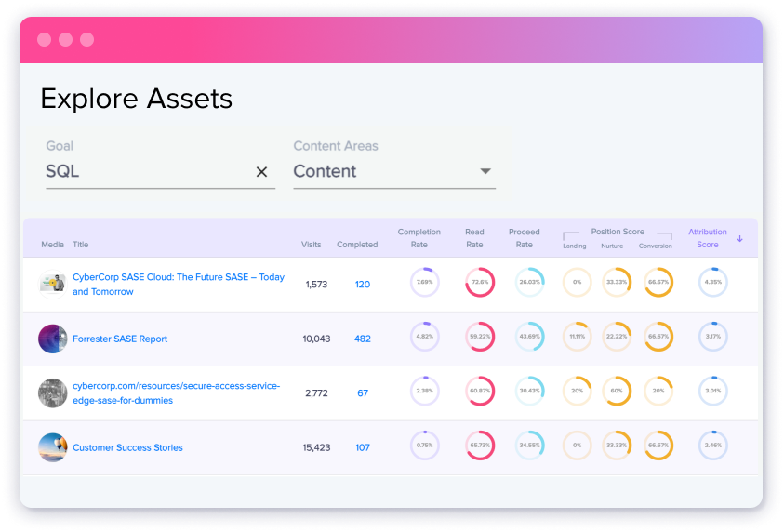
Task: Click the Conversion sub-column header
Action: coord(655,246)
